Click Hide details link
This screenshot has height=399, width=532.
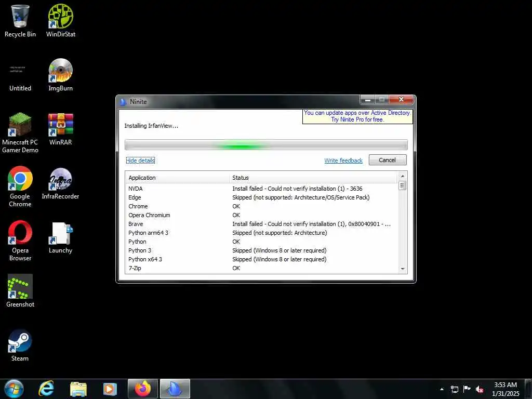140,161
